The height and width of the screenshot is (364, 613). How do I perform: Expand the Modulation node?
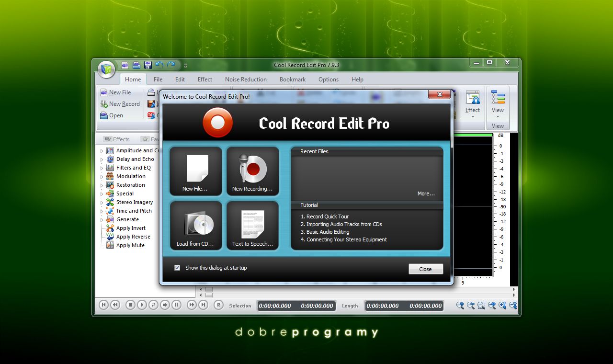point(102,176)
